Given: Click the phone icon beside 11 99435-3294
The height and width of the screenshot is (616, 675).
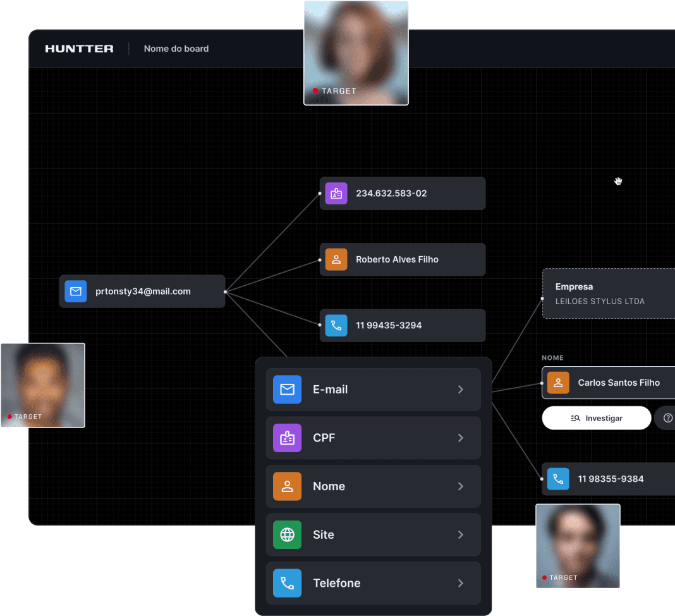Looking at the screenshot, I should pyautogui.click(x=336, y=326).
